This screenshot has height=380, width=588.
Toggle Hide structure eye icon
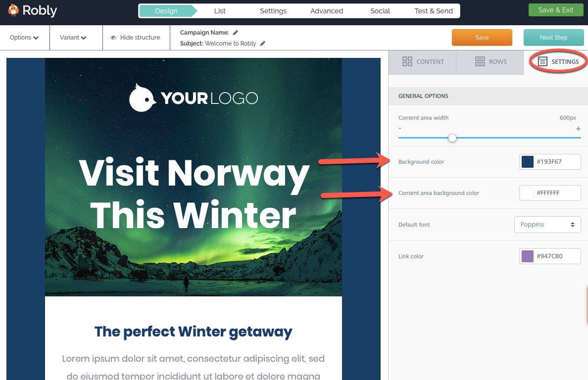pyautogui.click(x=113, y=38)
